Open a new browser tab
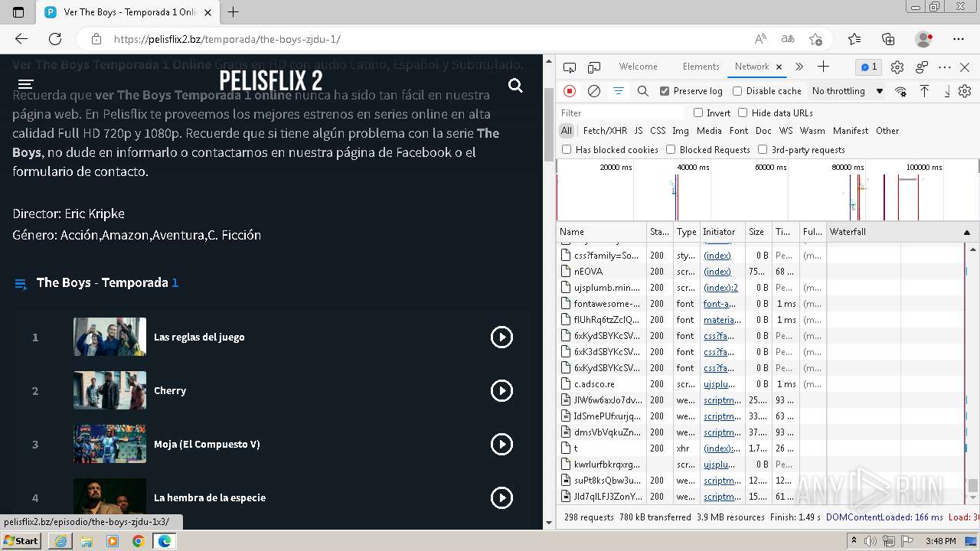 click(x=234, y=11)
